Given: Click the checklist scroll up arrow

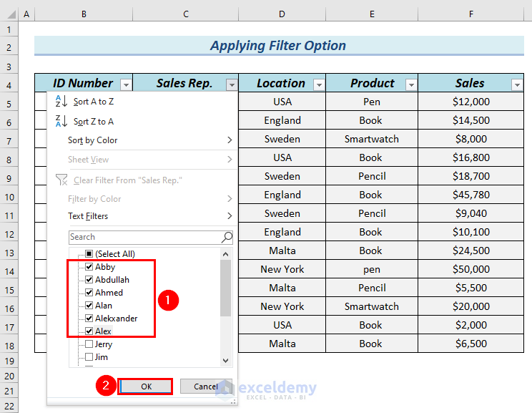Looking at the screenshot, I should tap(226, 254).
